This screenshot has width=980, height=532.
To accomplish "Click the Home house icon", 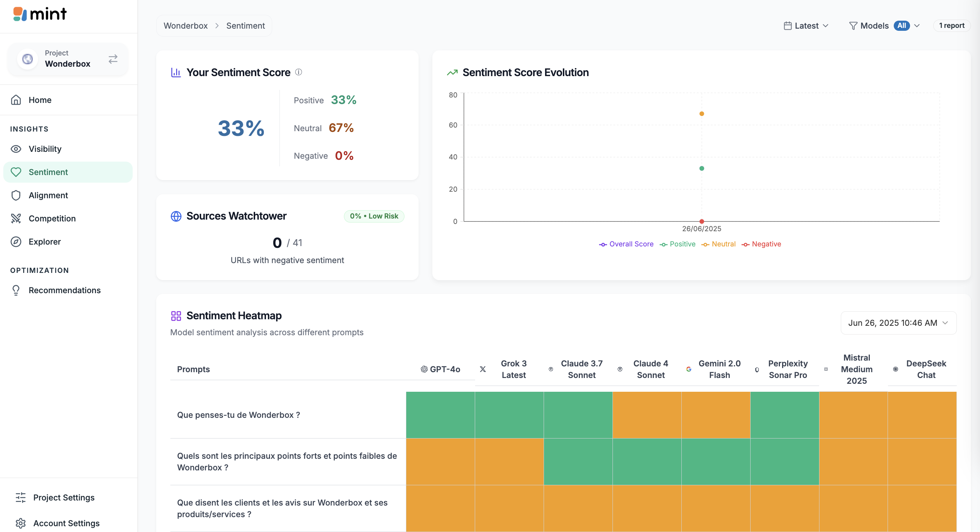I will point(16,100).
